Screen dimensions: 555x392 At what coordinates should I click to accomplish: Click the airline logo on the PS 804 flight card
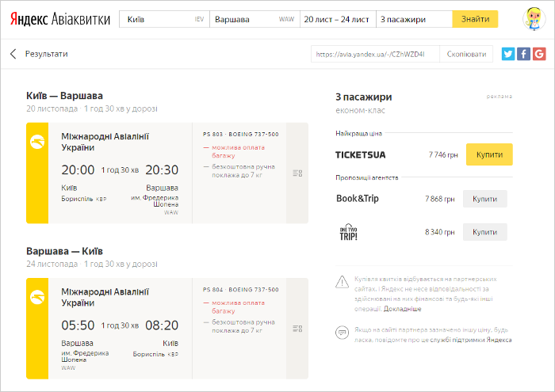(x=37, y=297)
